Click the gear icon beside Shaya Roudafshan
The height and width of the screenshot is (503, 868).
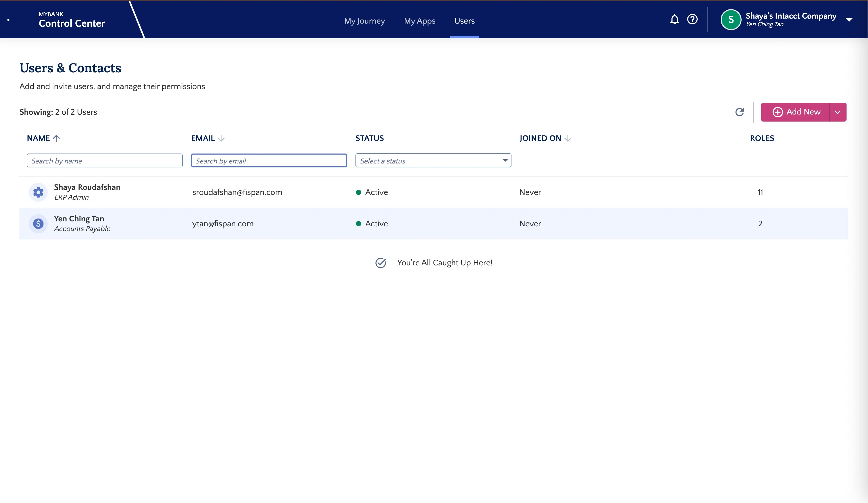[38, 192]
